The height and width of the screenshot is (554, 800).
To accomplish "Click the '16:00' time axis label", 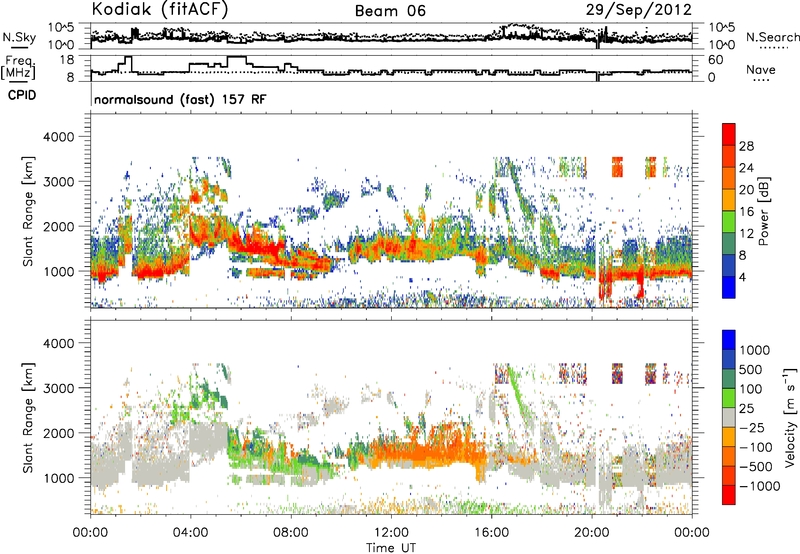I will (491, 533).
